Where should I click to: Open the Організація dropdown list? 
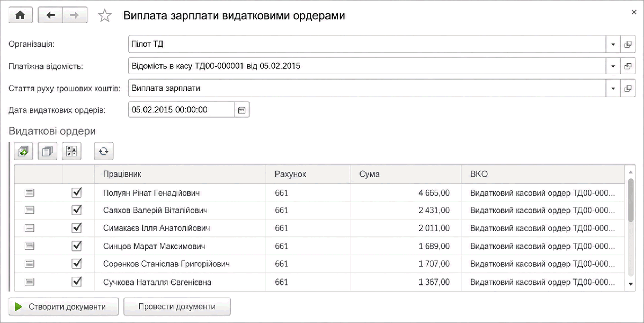(x=613, y=44)
